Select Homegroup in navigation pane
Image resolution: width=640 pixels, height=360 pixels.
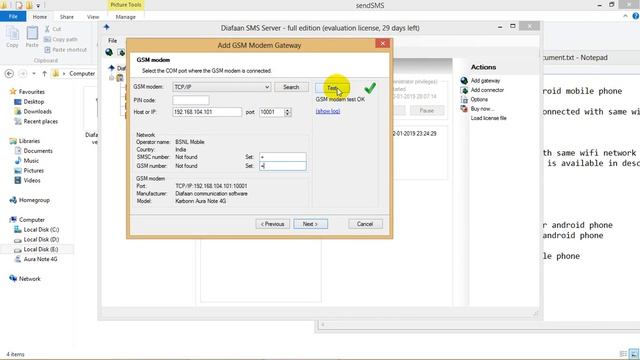click(x=29, y=200)
